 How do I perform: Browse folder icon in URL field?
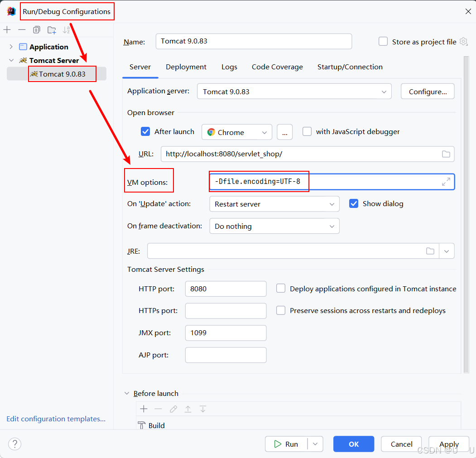click(x=446, y=154)
